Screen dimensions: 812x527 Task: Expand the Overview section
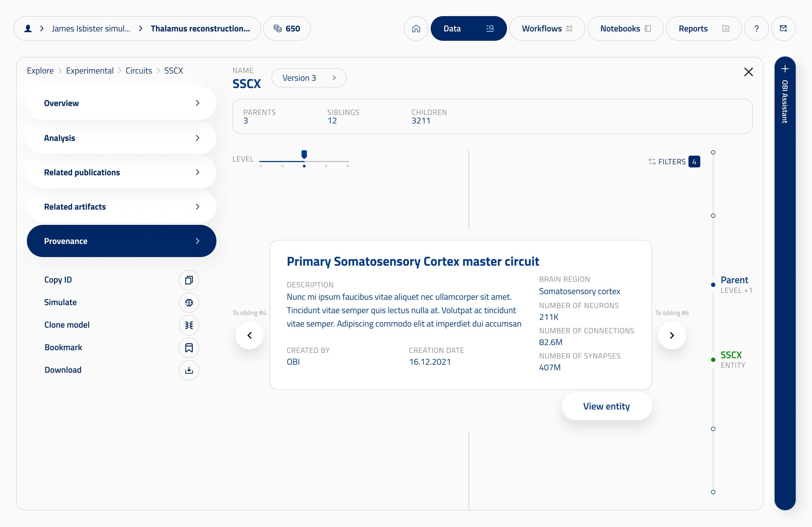pyautogui.click(x=121, y=103)
